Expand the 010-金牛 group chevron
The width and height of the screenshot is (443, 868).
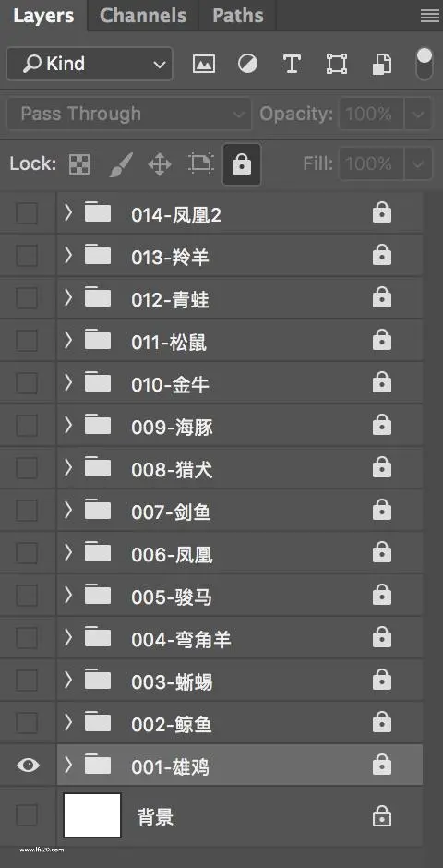pyautogui.click(x=68, y=382)
